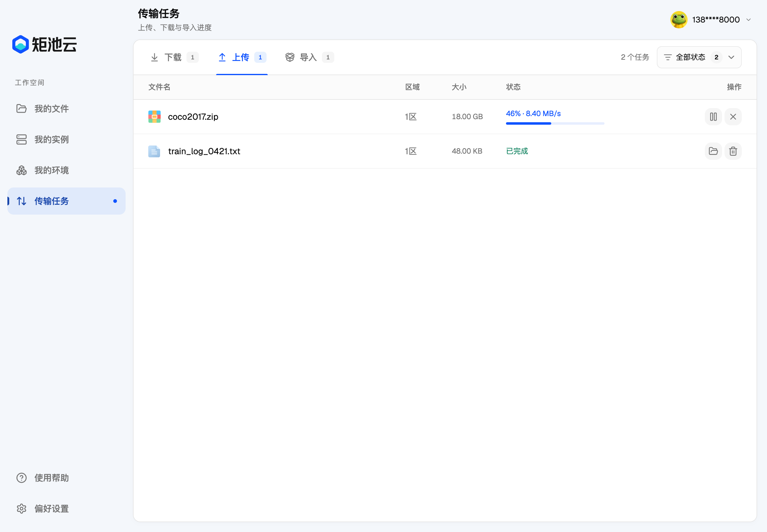The image size is (767, 532).
Task: Click the 2 个任务 count label
Action: [635, 57]
